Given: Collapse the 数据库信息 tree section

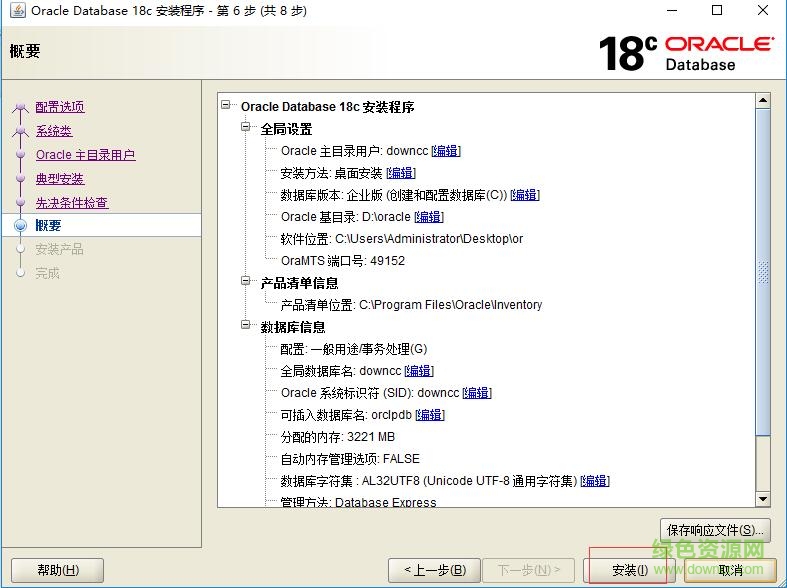Looking at the screenshot, I should 247,327.
